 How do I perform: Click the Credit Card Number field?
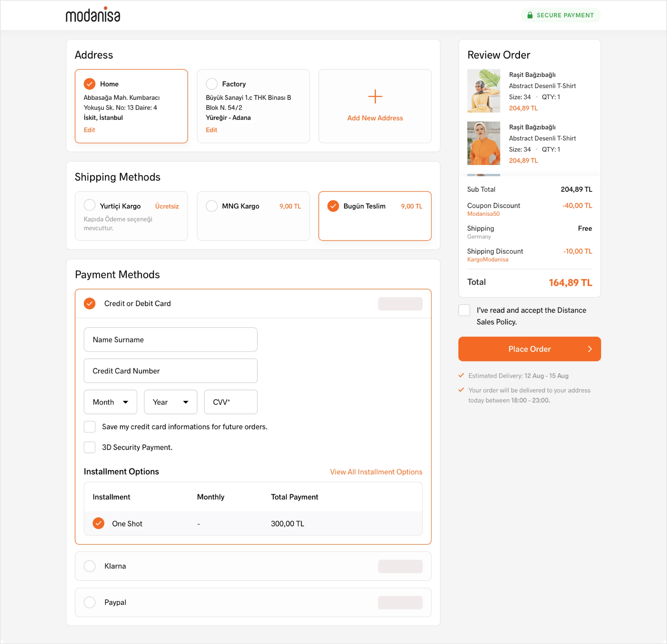click(x=170, y=371)
